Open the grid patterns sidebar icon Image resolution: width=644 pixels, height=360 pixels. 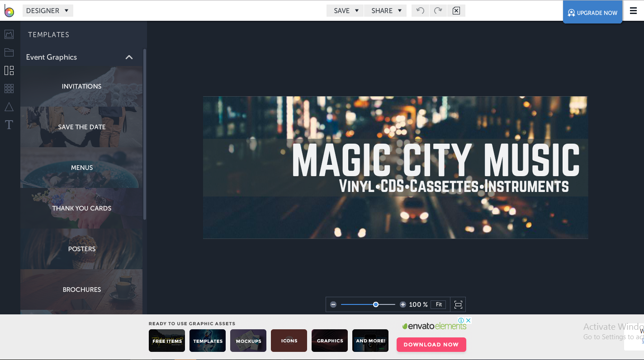(9, 89)
